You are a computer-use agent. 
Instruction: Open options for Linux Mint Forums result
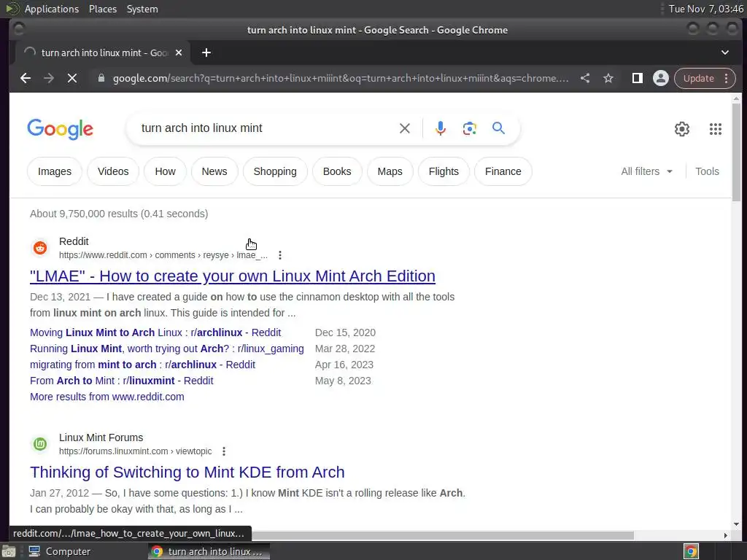pos(224,451)
